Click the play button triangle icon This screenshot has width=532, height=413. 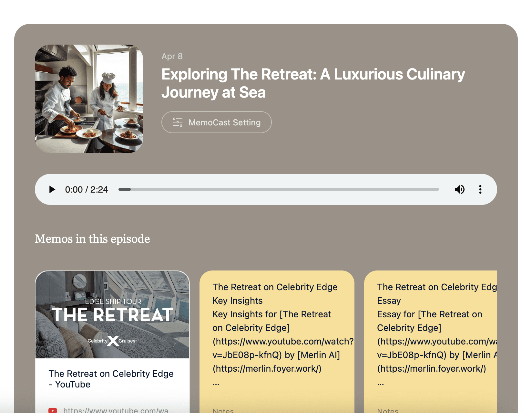click(52, 189)
